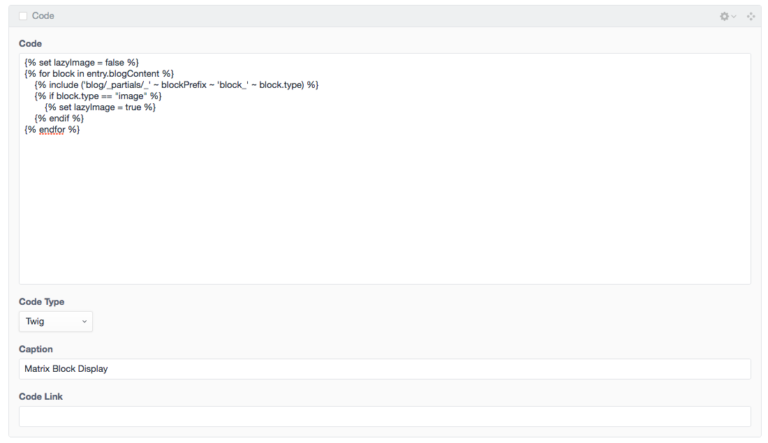Screen dimensions: 768x443
Task: Click the Code Link field label
Action: click(x=40, y=396)
